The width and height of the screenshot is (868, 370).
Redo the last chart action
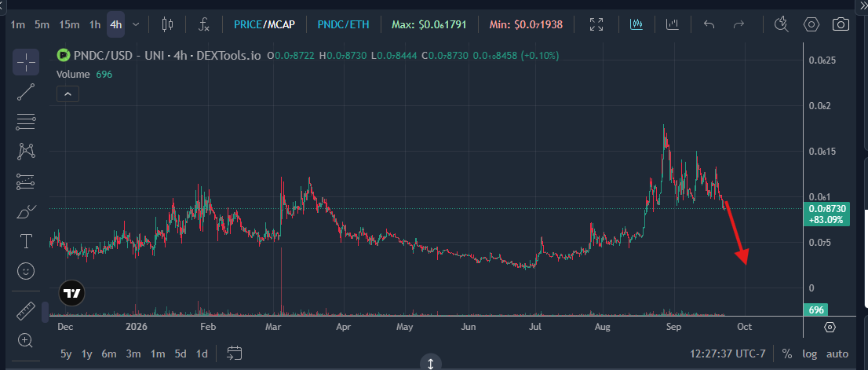739,24
